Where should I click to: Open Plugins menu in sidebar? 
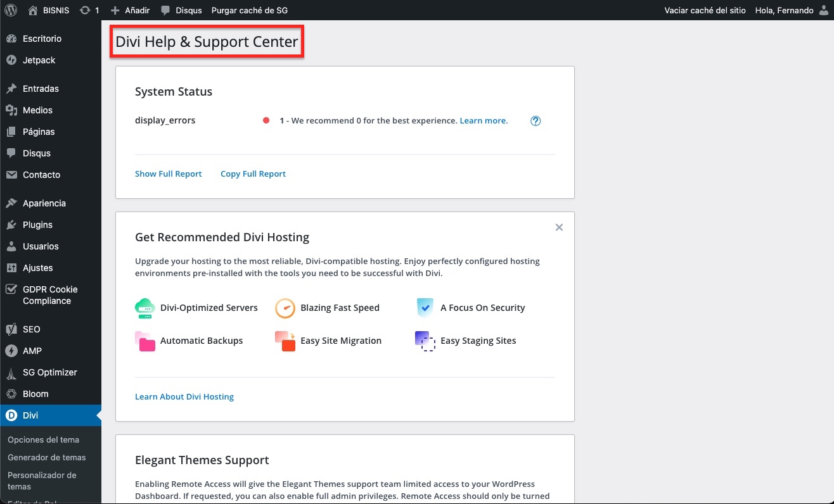pos(37,225)
